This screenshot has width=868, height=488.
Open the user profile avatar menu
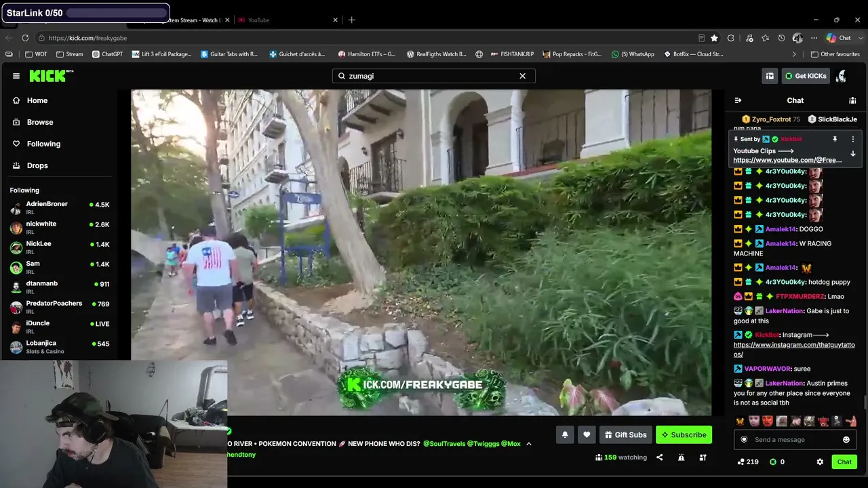tap(842, 76)
